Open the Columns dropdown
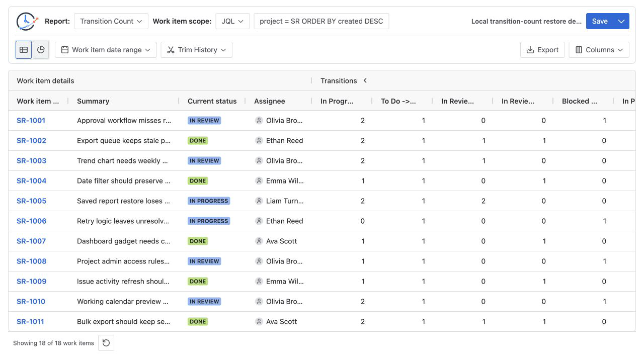The width and height of the screenshot is (644, 362). [x=599, y=50]
